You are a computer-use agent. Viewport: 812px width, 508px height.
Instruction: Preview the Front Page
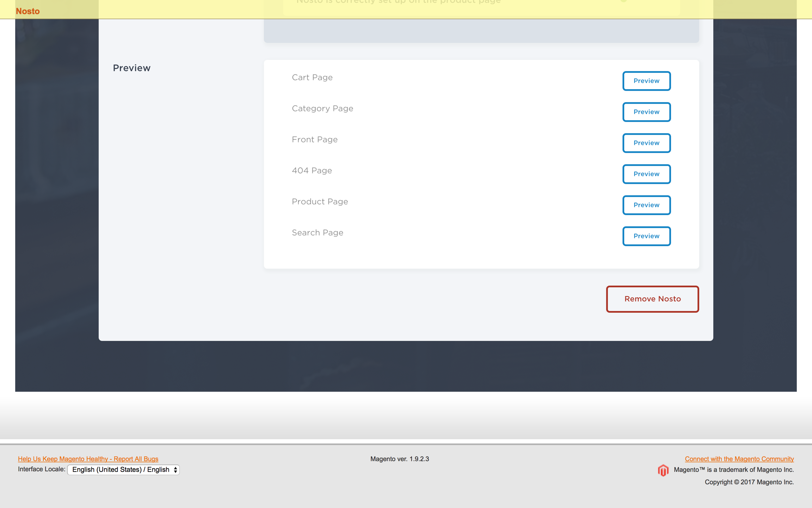click(646, 143)
